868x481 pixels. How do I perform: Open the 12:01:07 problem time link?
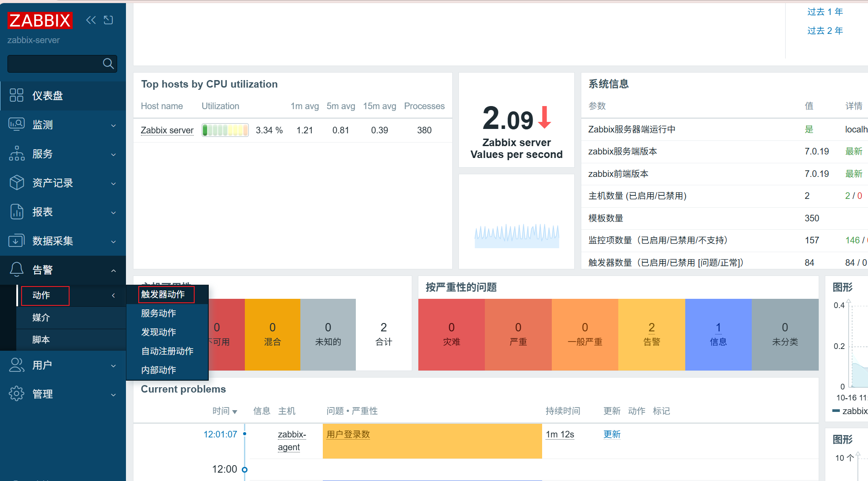coord(220,434)
